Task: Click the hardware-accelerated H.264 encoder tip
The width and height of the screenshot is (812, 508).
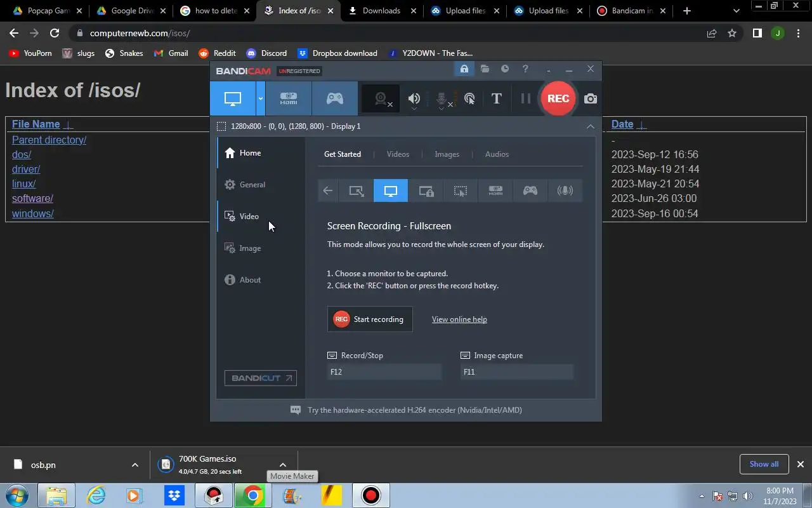Action: coord(415,410)
